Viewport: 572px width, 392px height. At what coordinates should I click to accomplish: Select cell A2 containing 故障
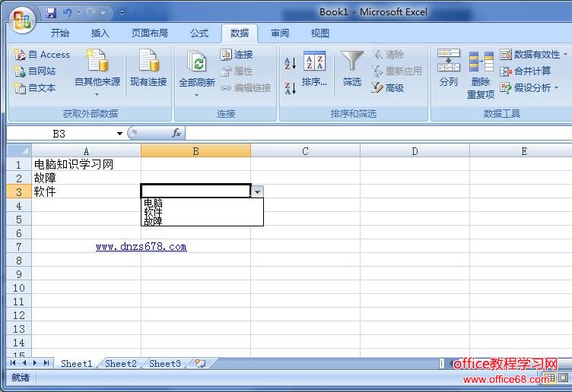(x=87, y=178)
